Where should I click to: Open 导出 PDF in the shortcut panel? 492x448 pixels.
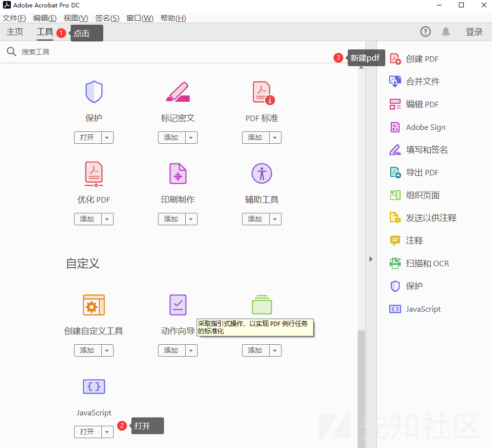pyautogui.click(x=414, y=172)
